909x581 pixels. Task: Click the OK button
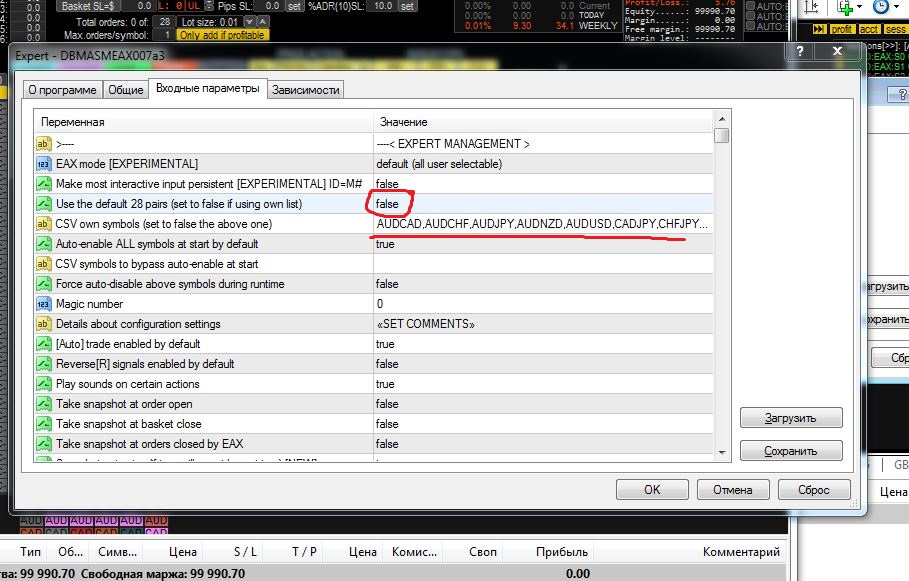(652, 489)
